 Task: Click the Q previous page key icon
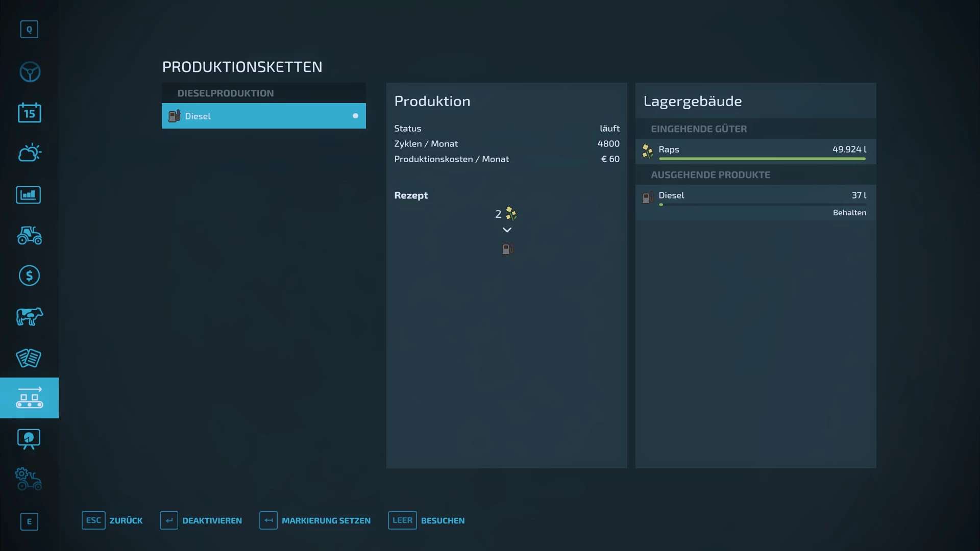tap(29, 30)
